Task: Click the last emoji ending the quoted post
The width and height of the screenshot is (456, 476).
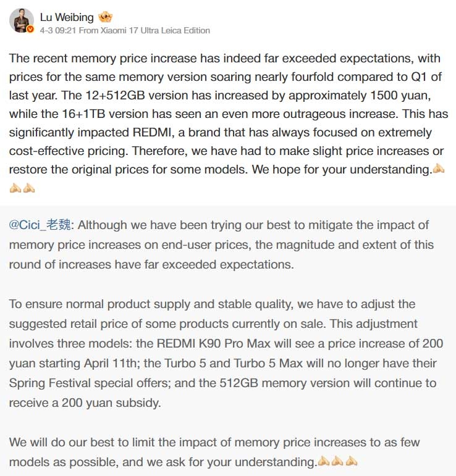Action: 352,461
